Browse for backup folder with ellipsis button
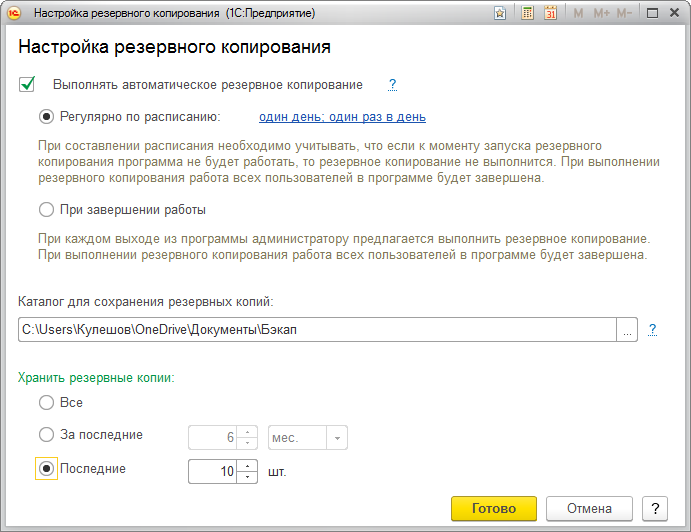691x532 pixels. (x=628, y=330)
